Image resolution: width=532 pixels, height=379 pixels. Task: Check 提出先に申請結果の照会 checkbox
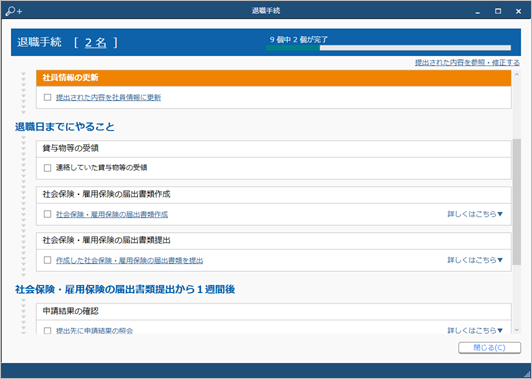coord(48,330)
